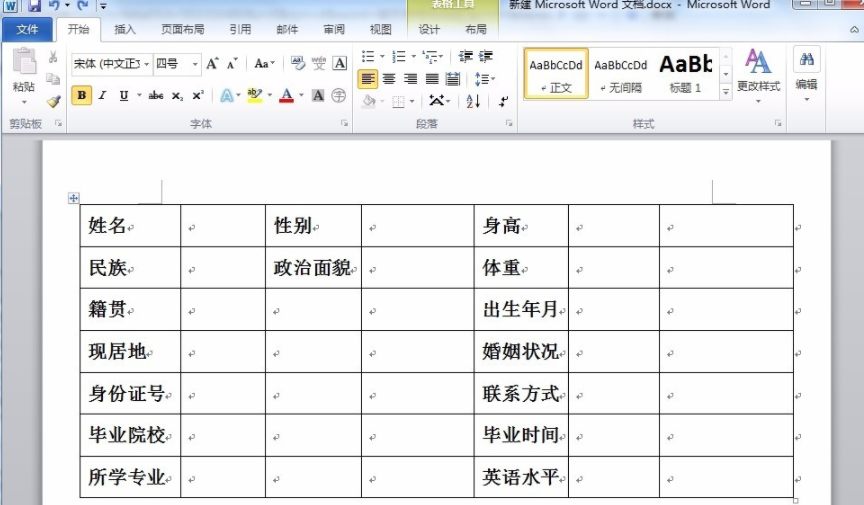Apply subscript formatting

click(x=177, y=96)
